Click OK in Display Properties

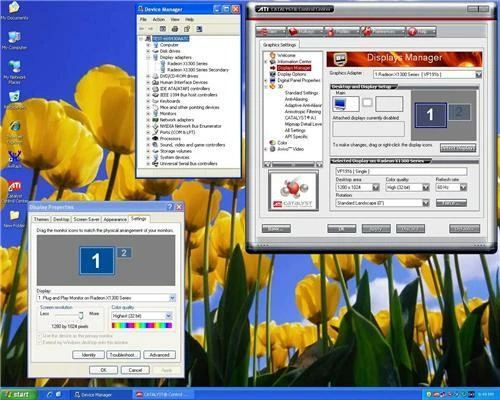tap(103, 370)
